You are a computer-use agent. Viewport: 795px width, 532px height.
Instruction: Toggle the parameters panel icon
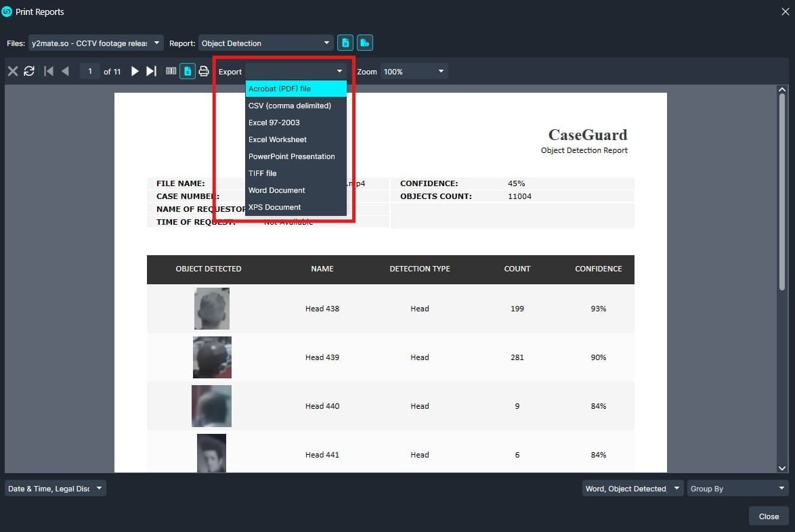[171, 70]
